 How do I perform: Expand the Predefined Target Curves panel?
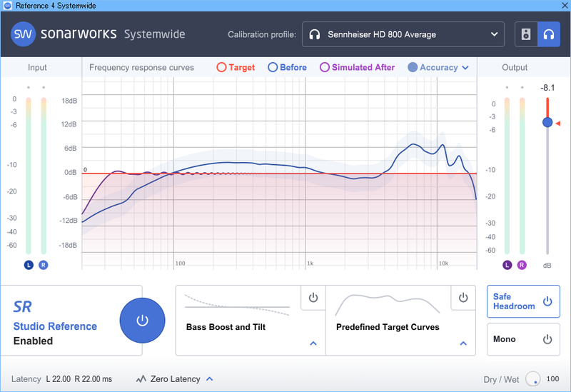463,343
